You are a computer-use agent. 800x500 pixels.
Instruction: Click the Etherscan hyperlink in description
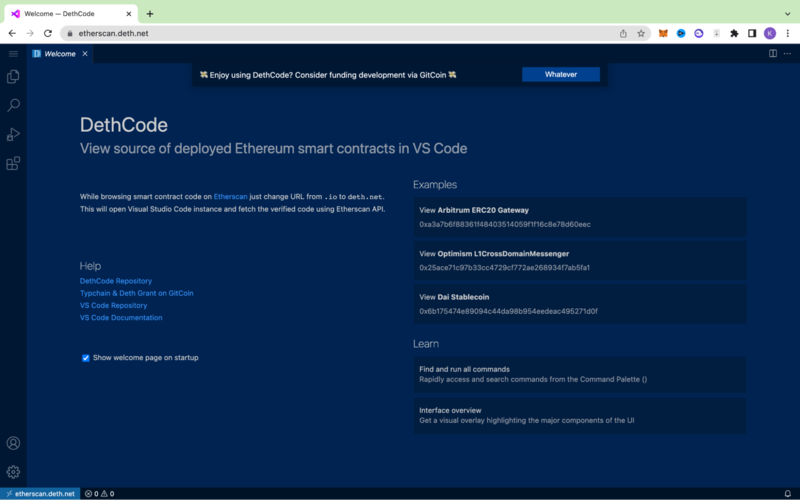pos(230,197)
